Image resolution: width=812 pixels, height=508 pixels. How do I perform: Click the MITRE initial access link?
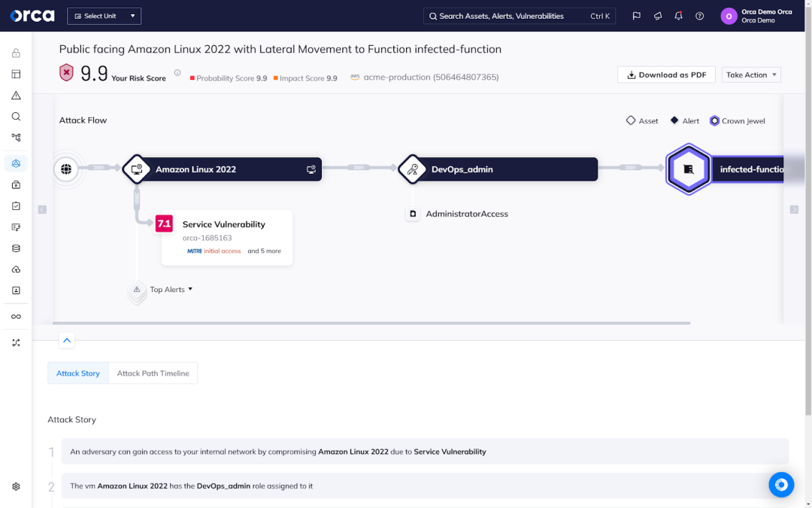(214, 251)
